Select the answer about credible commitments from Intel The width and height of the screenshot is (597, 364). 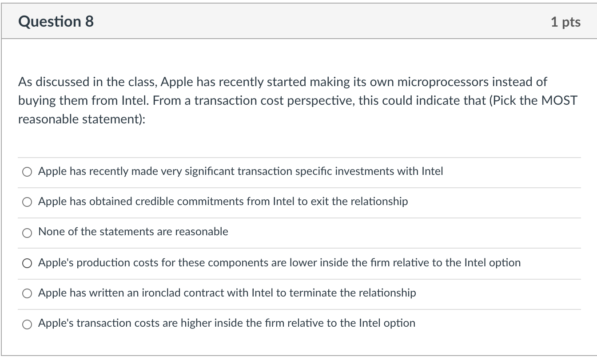222,201
